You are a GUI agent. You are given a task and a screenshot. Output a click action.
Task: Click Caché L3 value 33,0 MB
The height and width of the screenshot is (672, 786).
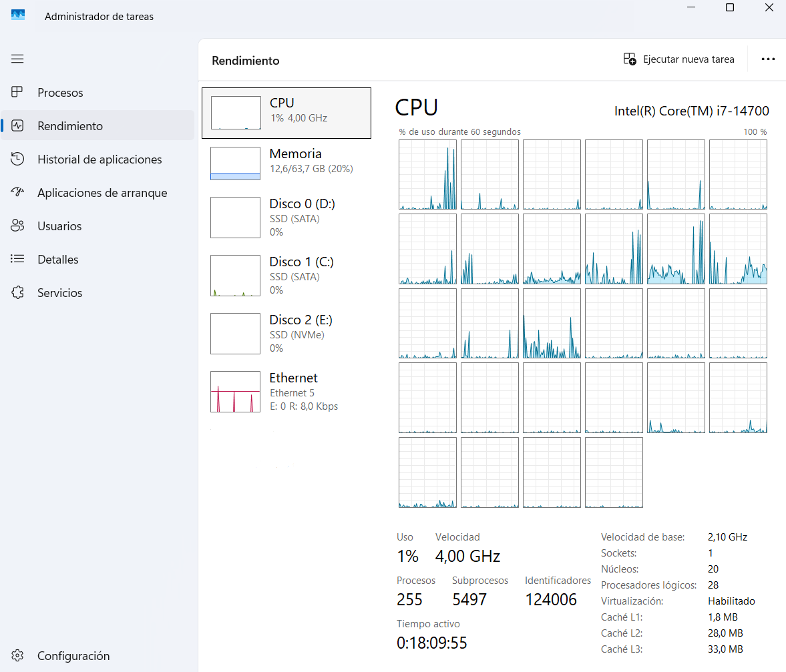coord(725,649)
